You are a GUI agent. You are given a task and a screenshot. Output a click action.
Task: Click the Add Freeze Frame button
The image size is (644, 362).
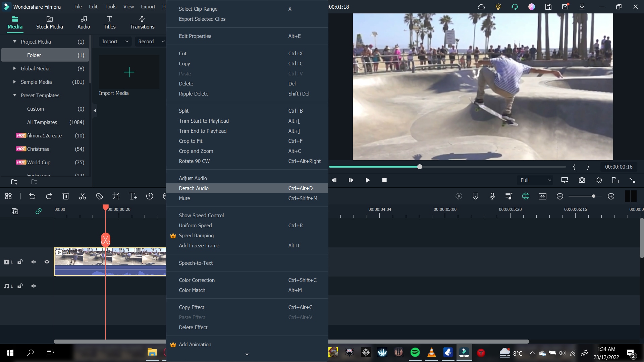(199, 245)
